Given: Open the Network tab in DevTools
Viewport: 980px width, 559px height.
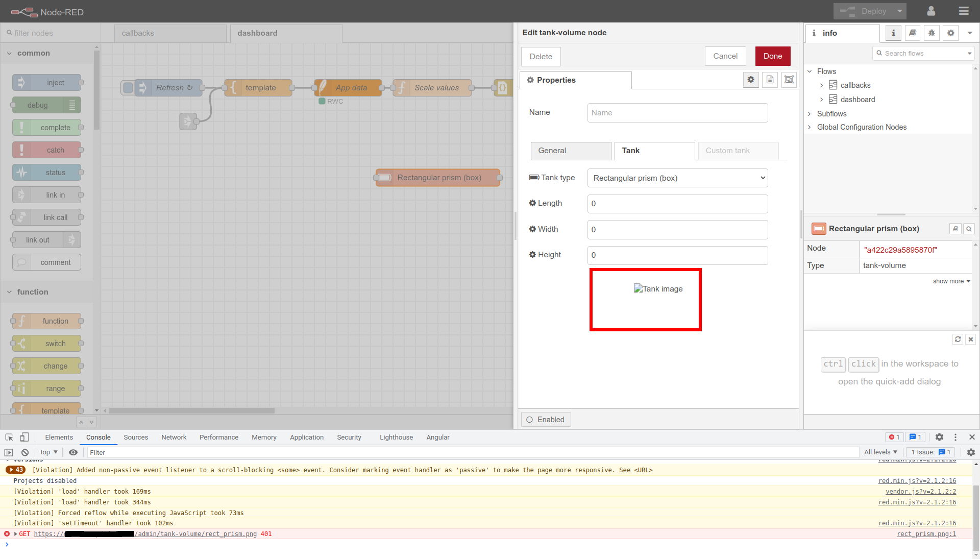Looking at the screenshot, I should pos(174,438).
